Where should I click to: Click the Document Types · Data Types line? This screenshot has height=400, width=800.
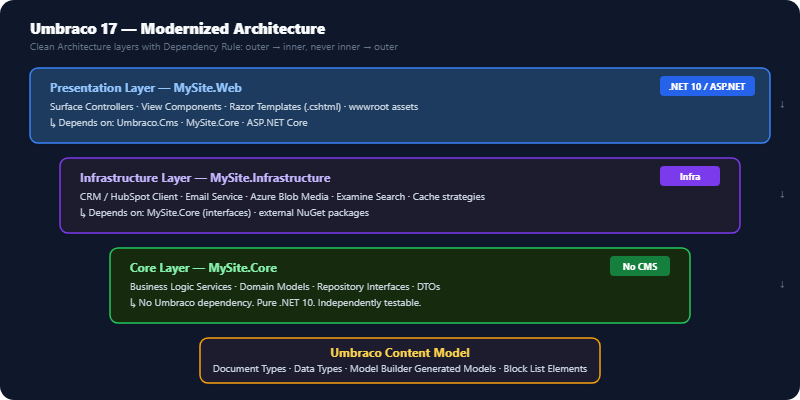click(400, 368)
